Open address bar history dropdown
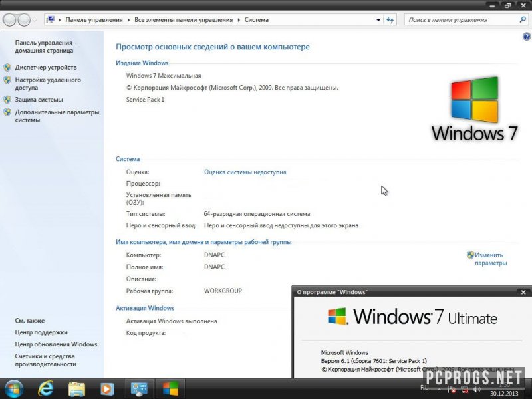The image size is (532, 399). click(378, 20)
